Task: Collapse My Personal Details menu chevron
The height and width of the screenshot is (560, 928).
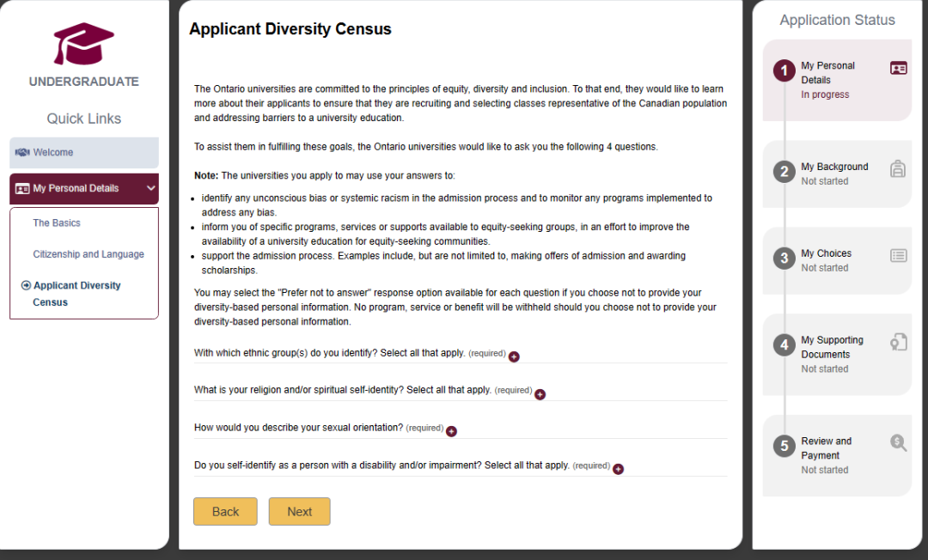Action: (151, 188)
